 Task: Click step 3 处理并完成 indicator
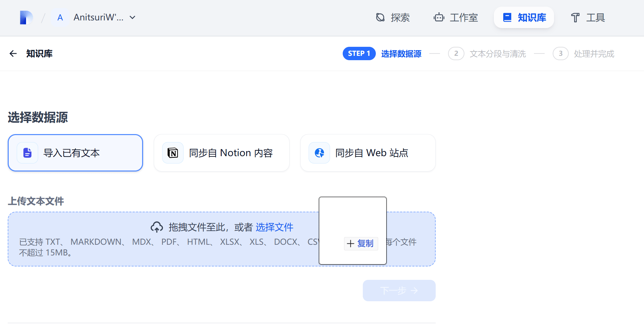point(583,53)
